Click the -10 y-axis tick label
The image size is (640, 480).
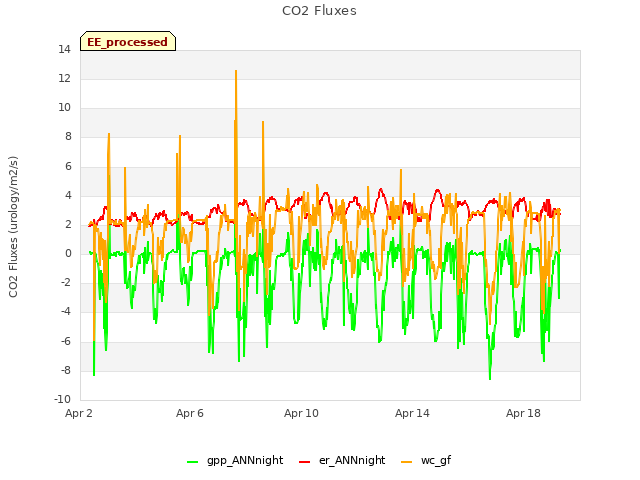coord(62,399)
